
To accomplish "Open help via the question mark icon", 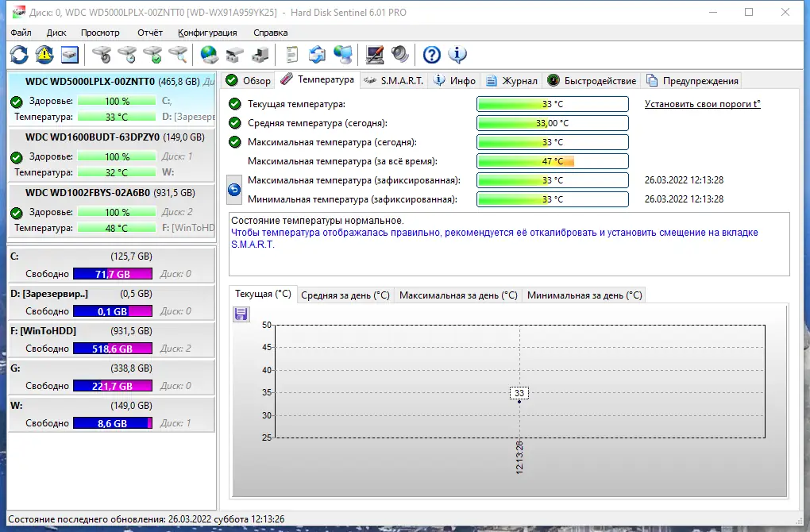I will click(x=431, y=54).
